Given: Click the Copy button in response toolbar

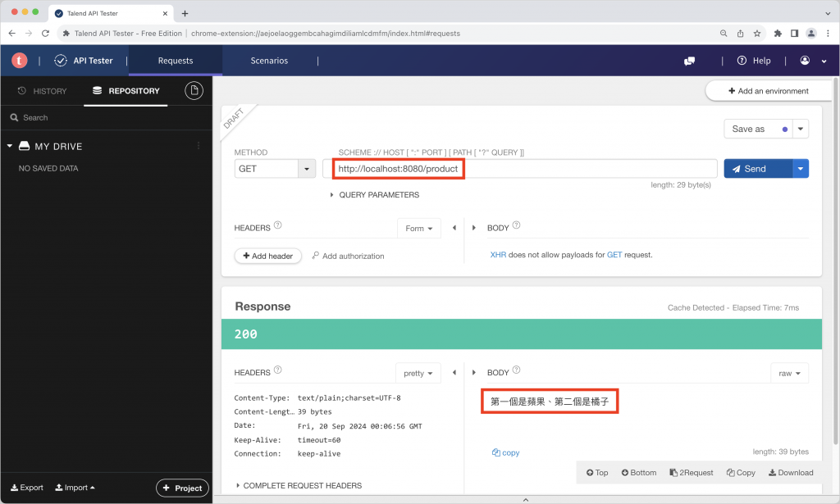Looking at the screenshot, I should pos(741,472).
